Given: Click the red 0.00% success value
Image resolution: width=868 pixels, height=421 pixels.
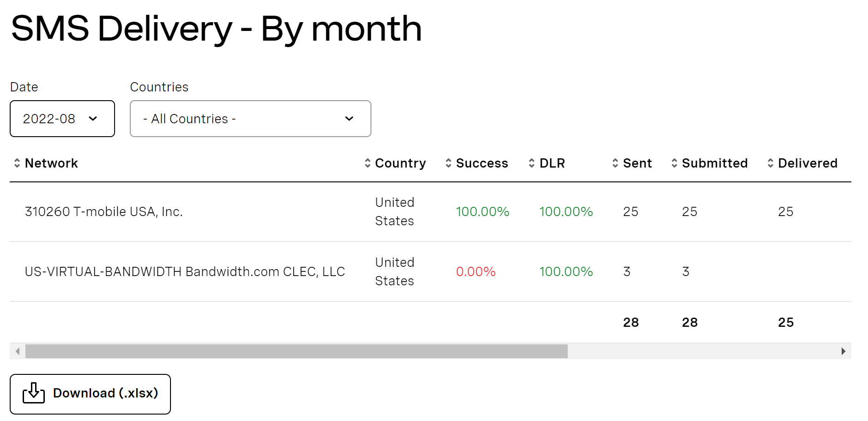Looking at the screenshot, I should tap(476, 271).
